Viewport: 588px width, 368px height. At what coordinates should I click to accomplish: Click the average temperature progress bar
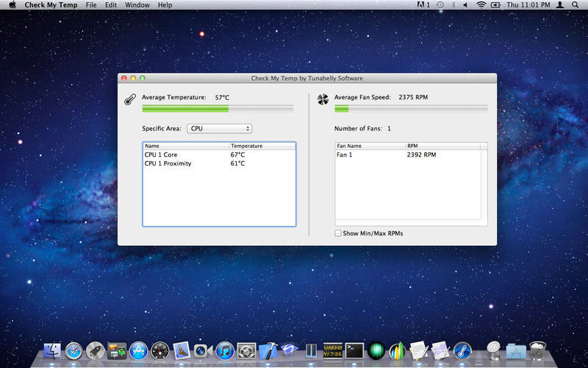click(218, 109)
